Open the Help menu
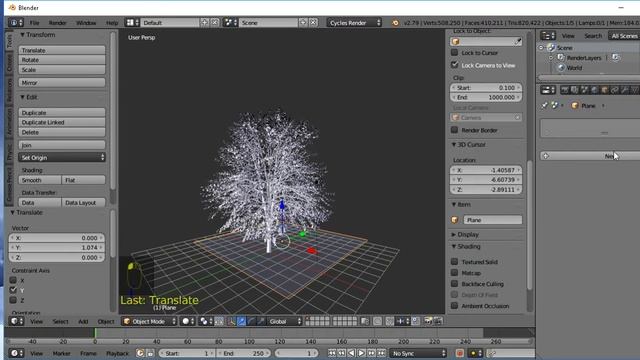Screen dimensions: 640x360 (x=112, y=23)
